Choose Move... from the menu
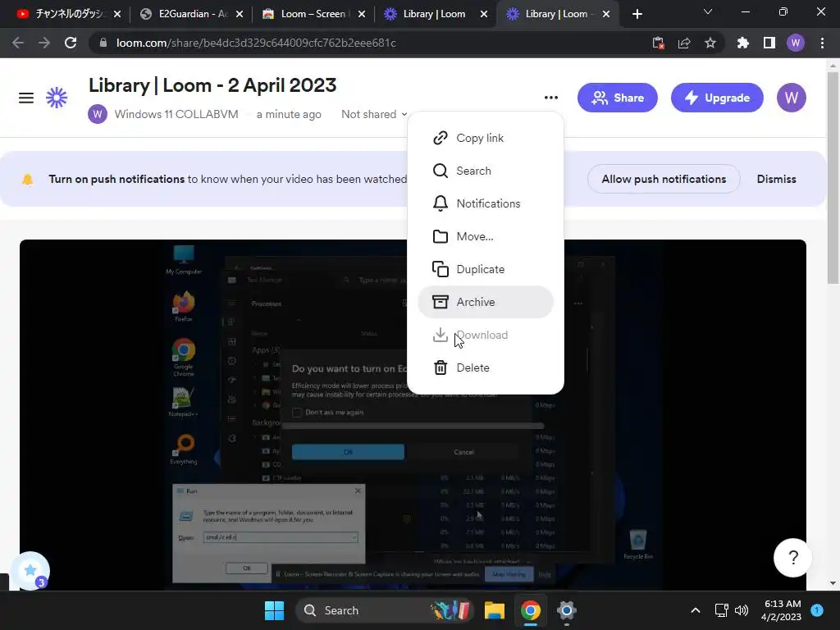Image resolution: width=840 pixels, height=630 pixels. (486, 236)
